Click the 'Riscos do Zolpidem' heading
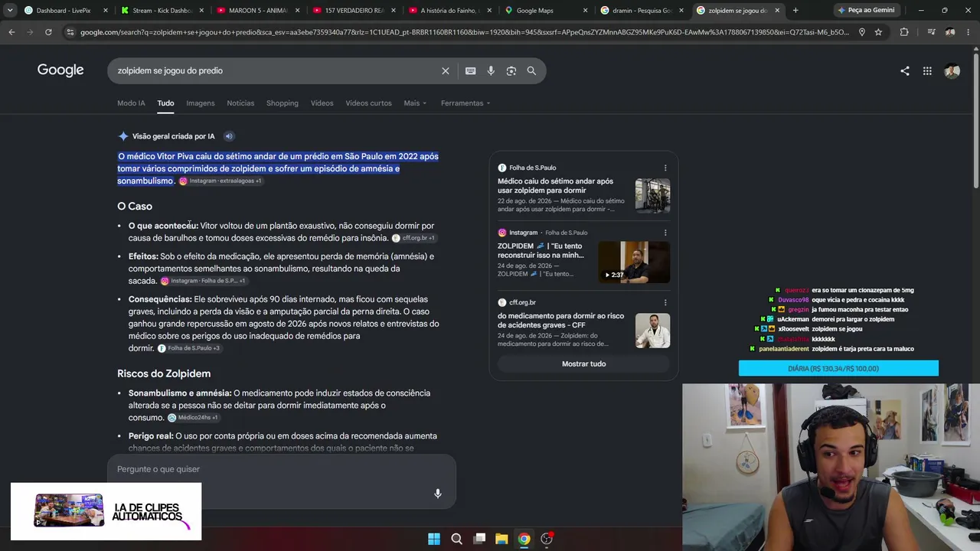Viewport: 980px width, 551px height. pos(164,373)
